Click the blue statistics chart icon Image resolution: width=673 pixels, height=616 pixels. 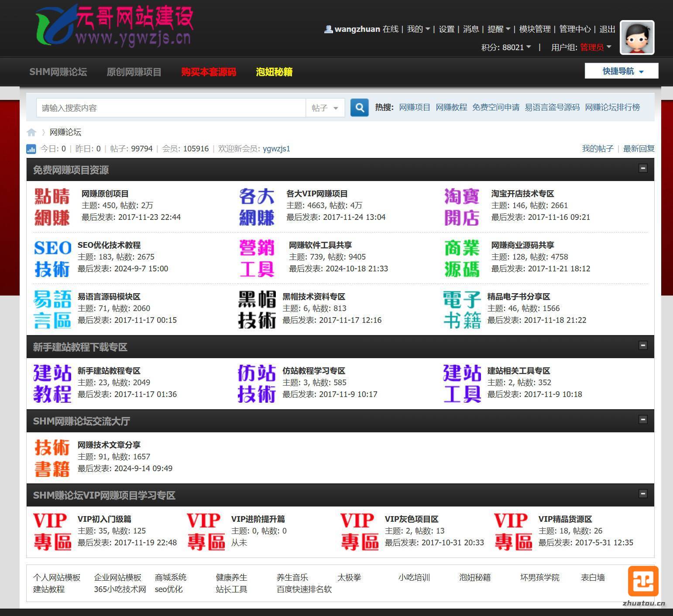31,149
